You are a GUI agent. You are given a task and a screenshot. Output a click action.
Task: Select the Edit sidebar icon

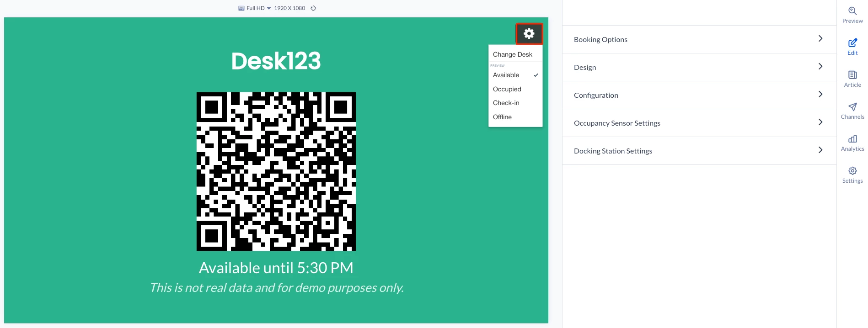tap(852, 47)
